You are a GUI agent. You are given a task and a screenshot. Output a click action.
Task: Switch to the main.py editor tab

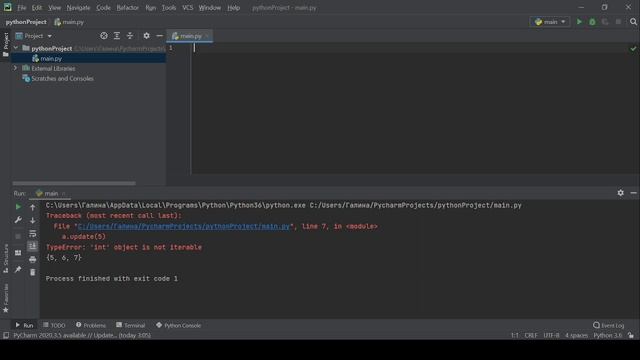point(191,36)
